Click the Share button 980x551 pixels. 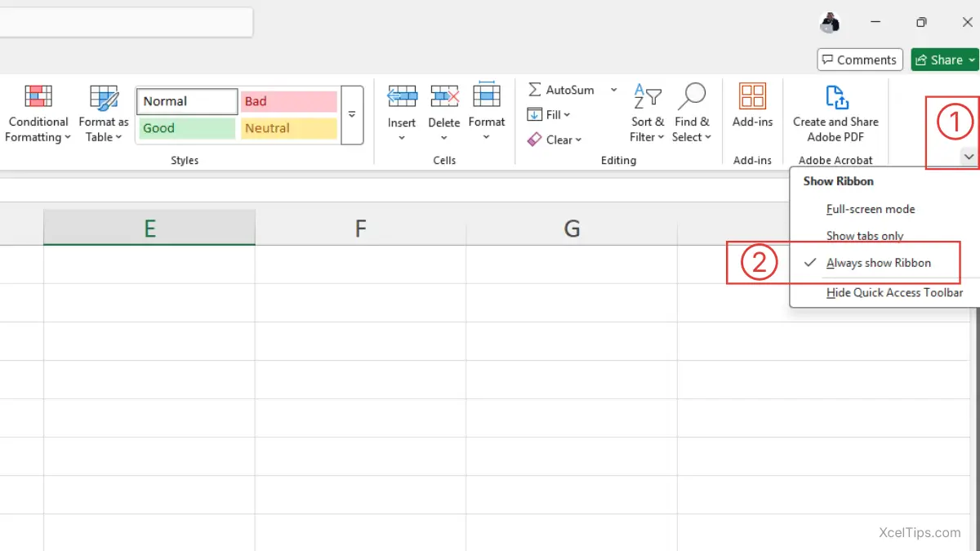click(x=944, y=59)
